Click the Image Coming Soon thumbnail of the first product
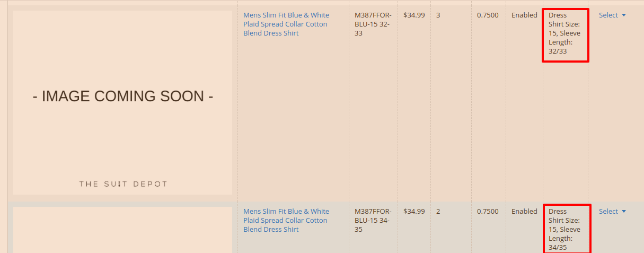 pos(123,102)
